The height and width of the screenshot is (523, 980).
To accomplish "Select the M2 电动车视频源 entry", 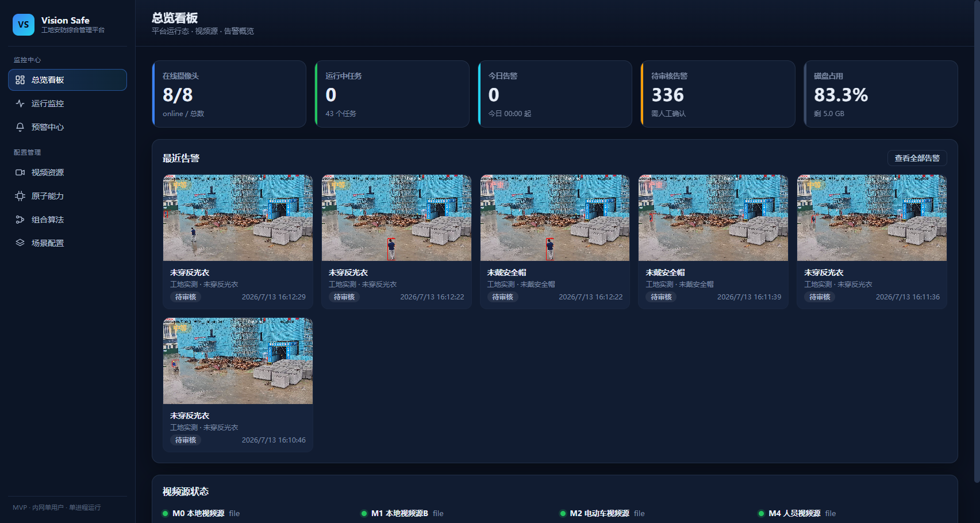I will [602, 514].
